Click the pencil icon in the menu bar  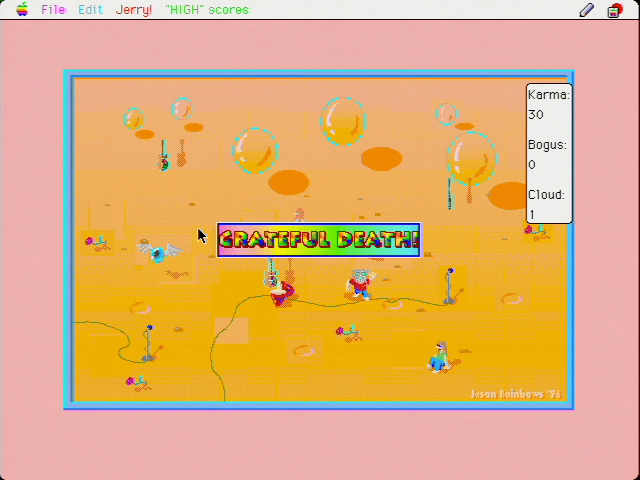tap(587, 10)
